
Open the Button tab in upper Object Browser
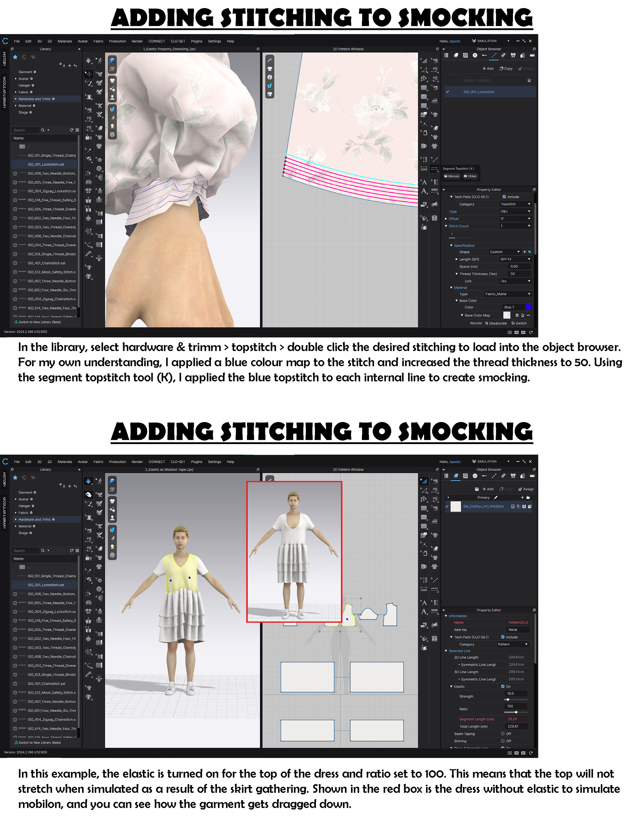(x=475, y=55)
